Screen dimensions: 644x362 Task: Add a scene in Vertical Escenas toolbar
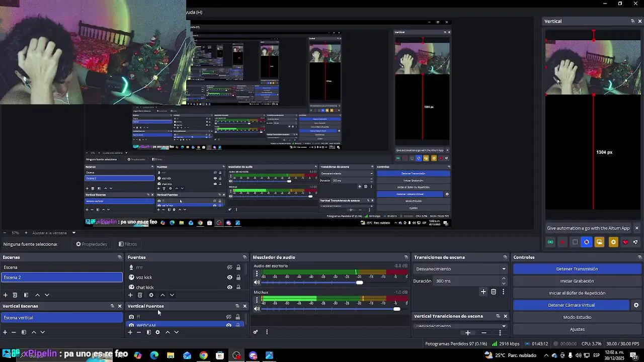[5, 332]
